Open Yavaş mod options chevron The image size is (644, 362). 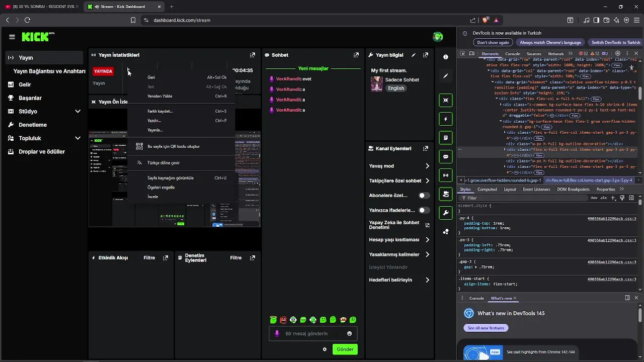pyautogui.click(x=427, y=166)
